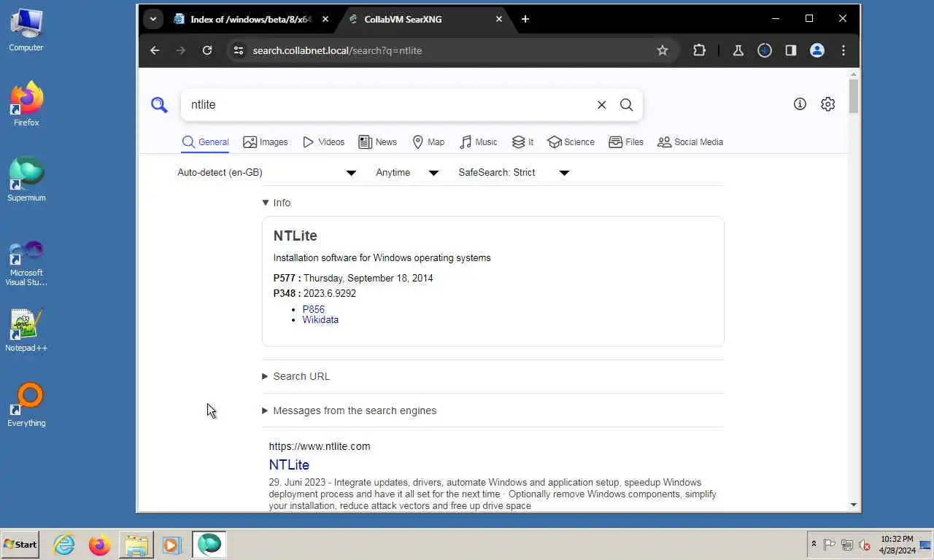Screen dimensions: 934x560
Task: Go back to the previous page
Action: click(155, 50)
